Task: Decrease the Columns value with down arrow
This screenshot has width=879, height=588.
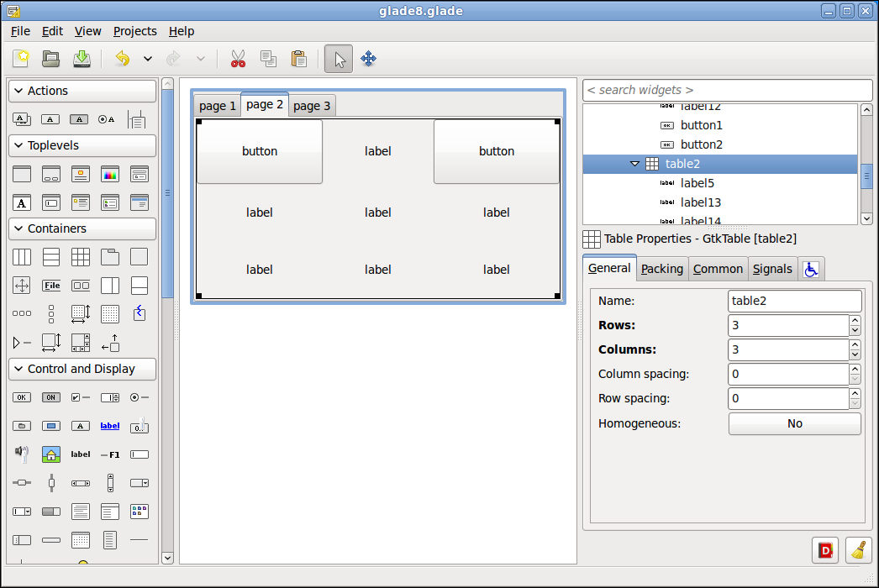Action: click(855, 354)
